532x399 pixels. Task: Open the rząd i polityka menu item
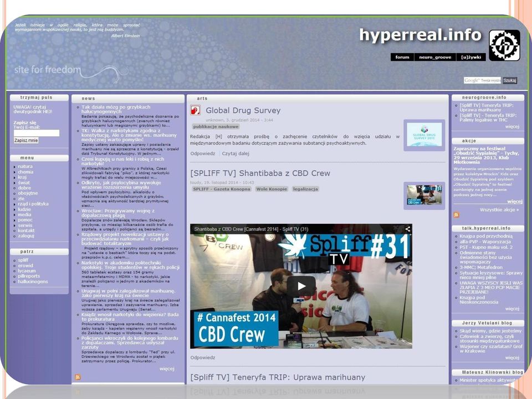(x=33, y=204)
